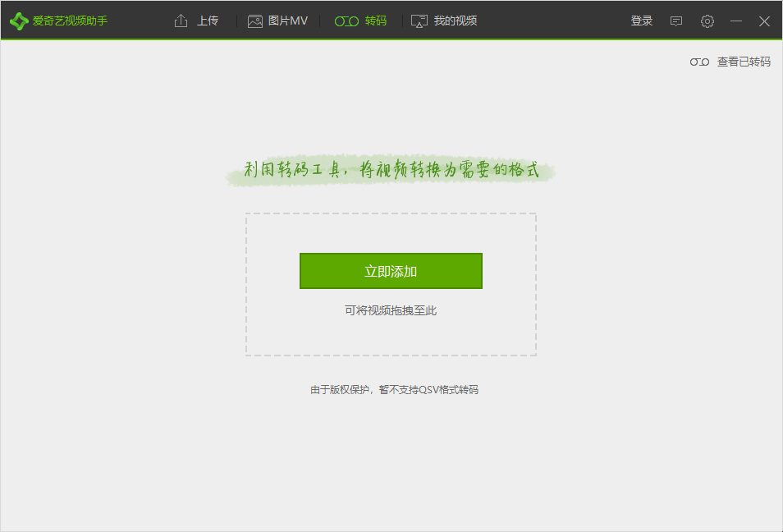Click the green handwritten banner text
783x532 pixels.
[391, 171]
